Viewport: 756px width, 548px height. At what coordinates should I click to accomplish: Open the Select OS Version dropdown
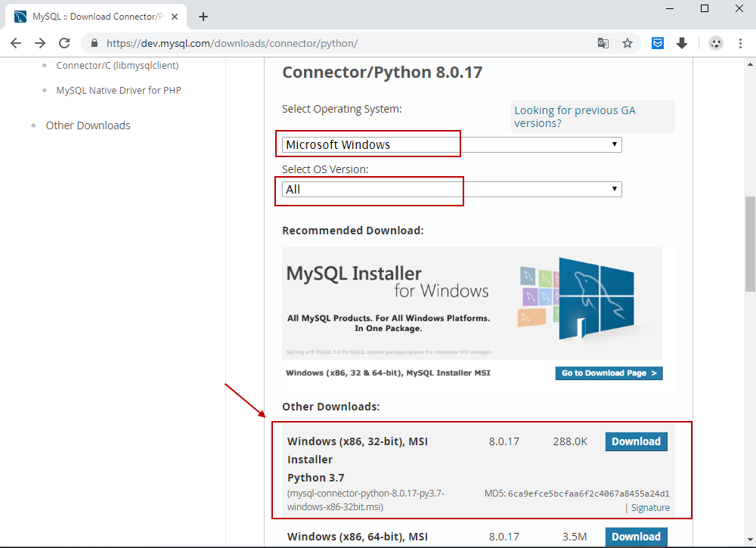(x=452, y=190)
